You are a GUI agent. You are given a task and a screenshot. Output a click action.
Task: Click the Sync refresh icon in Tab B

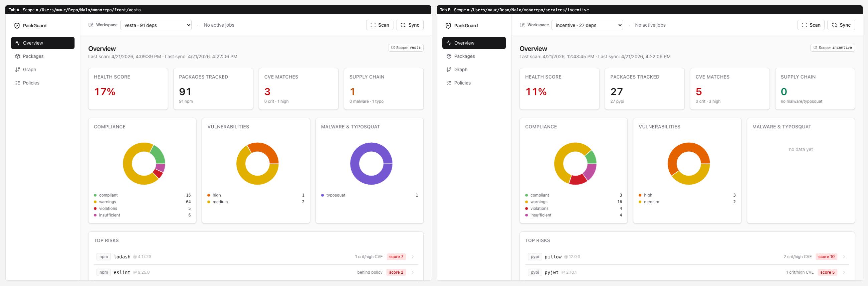click(834, 25)
